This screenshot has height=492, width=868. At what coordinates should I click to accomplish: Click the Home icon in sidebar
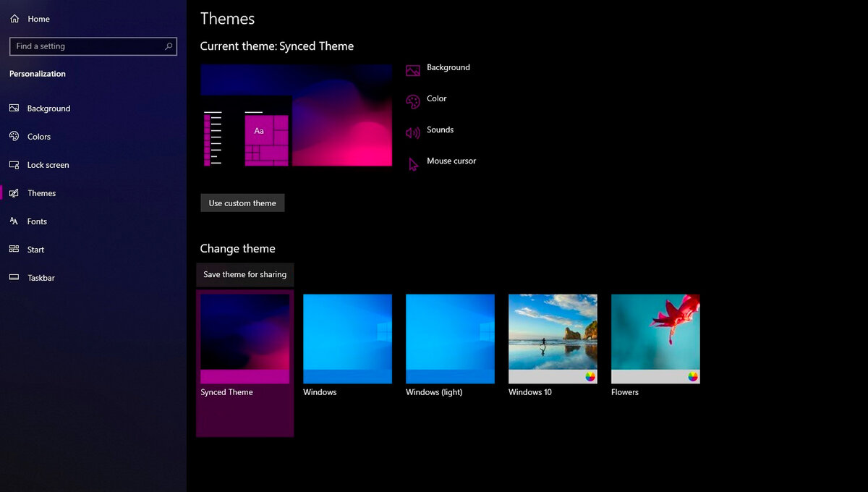pos(14,19)
